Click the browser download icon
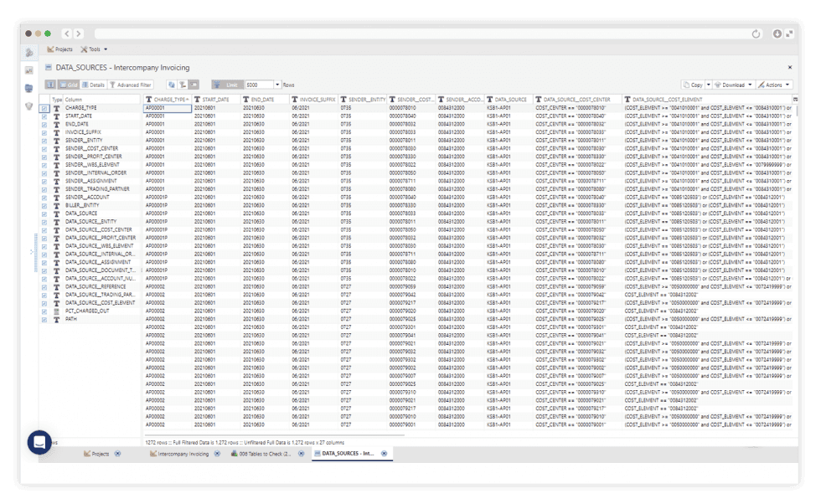The width and height of the screenshot is (821, 504). point(777,33)
